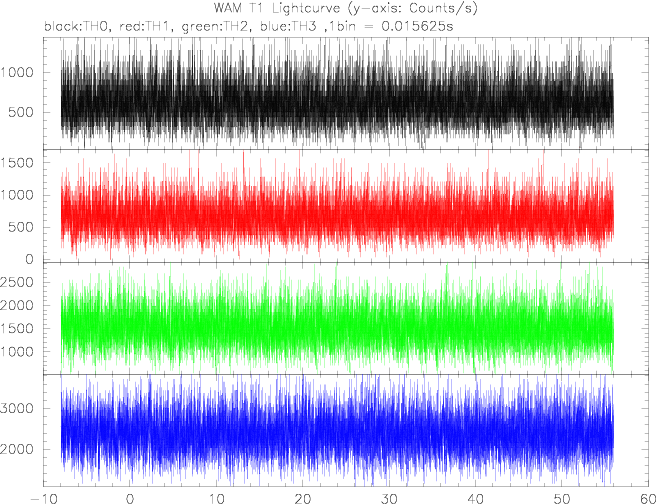
Task: Click the 1000 tick label of green panel
Action: (x=16, y=352)
